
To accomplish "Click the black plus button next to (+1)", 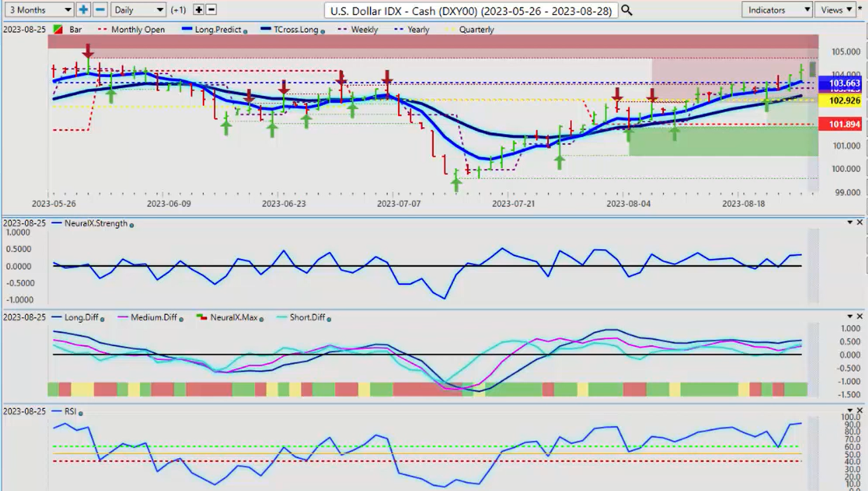I will 200,10.
